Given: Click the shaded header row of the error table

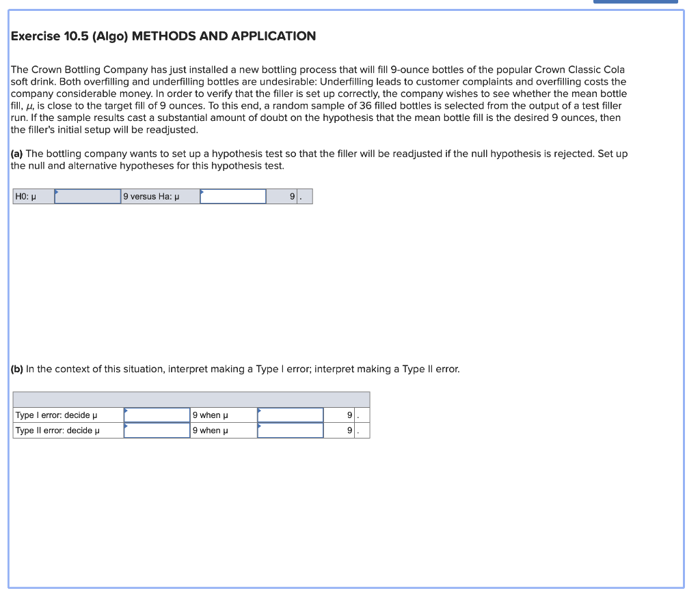Looking at the screenshot, I should (191, 399).
